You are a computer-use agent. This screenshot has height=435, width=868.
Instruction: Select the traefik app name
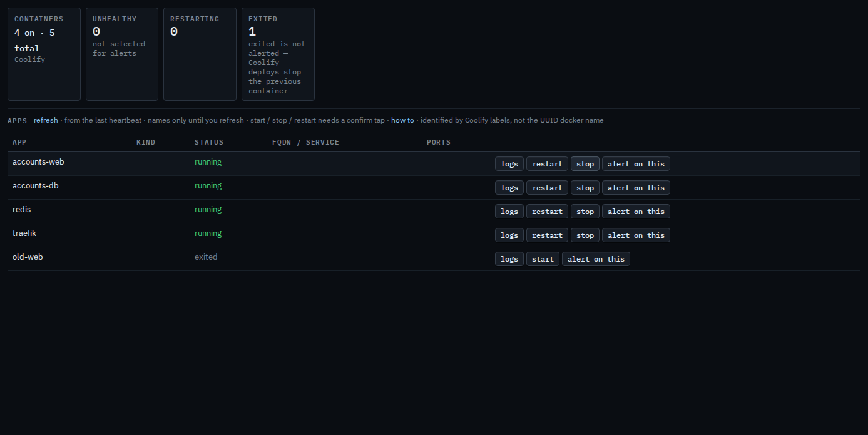click(x=25, y=233)
